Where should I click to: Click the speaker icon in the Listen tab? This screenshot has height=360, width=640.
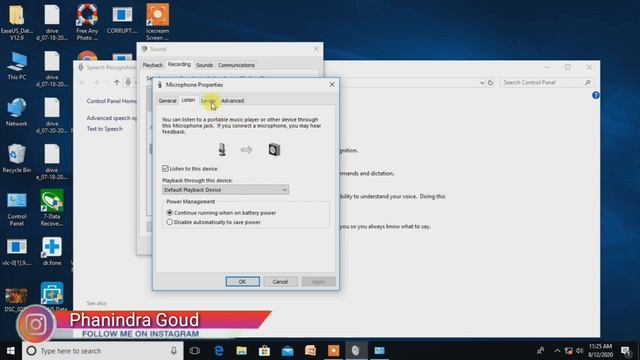click(x=274, y=149)
